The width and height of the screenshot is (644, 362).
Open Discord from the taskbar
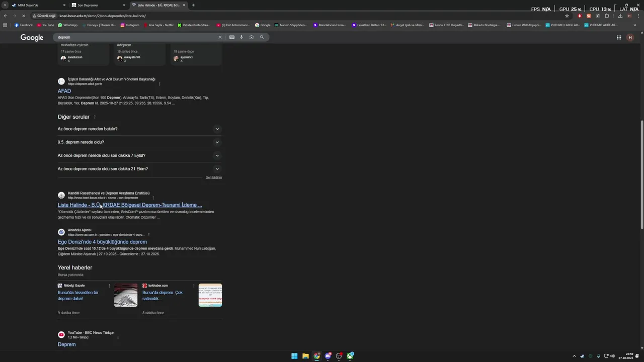(x=328, y=356)
